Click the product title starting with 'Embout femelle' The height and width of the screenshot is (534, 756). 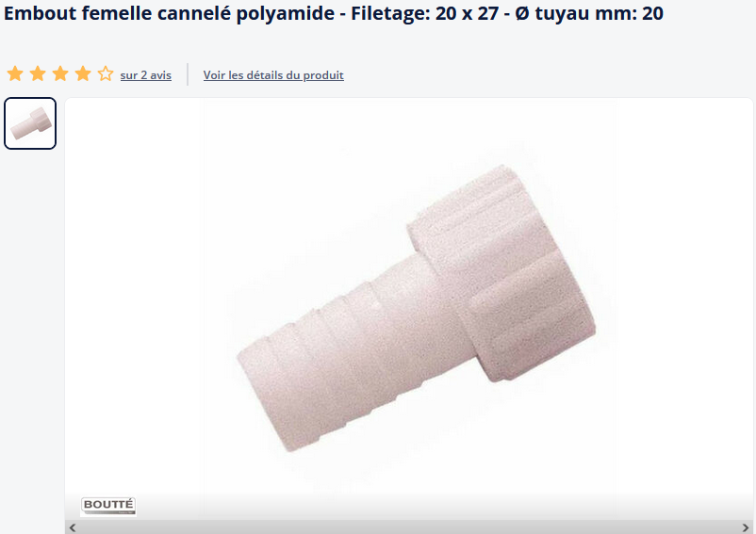coord(334,13)
